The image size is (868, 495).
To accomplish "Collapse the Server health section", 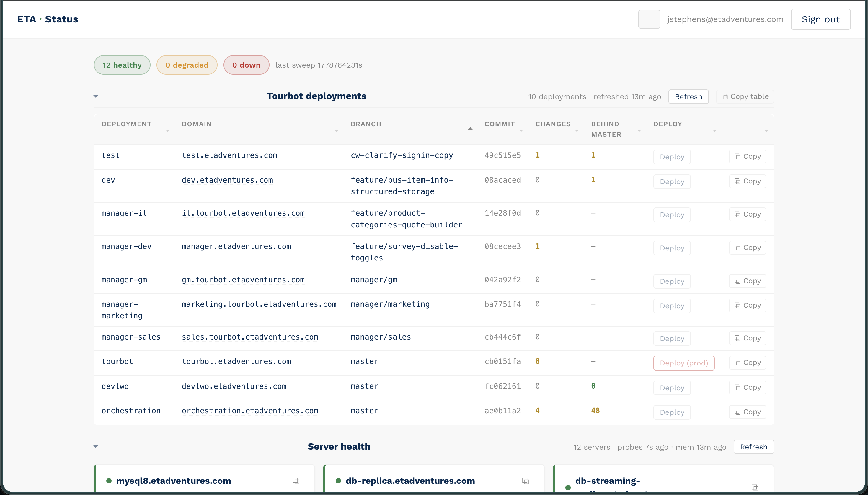I will tap(96, 446).
